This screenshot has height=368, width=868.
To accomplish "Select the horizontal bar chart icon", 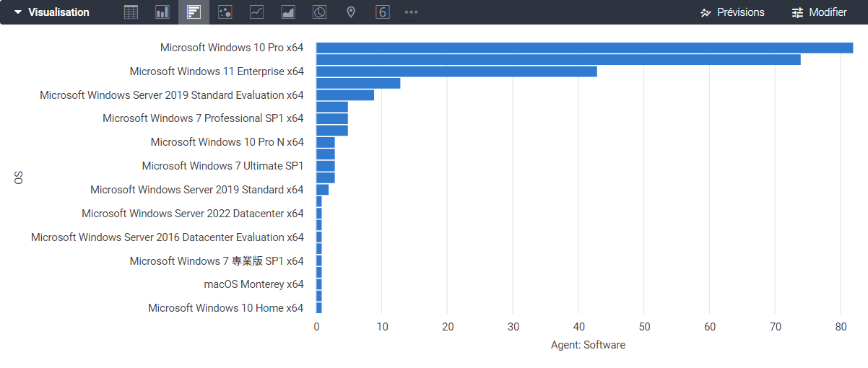I will pos(194,12).
